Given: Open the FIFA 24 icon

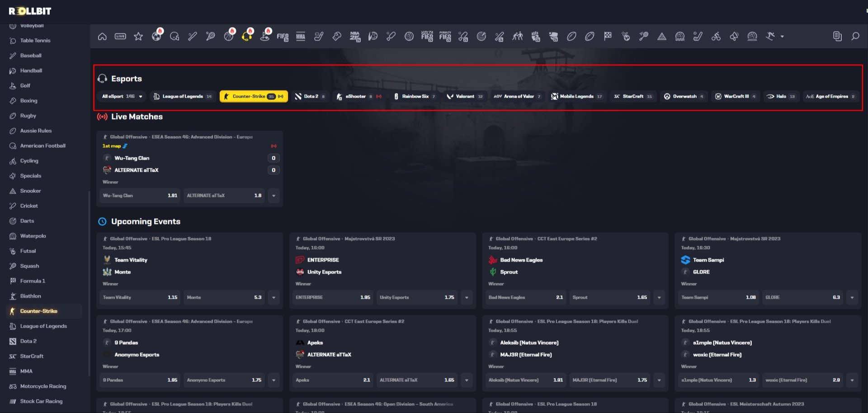Looking at the screenshot, I should click(x=283, y=36).
